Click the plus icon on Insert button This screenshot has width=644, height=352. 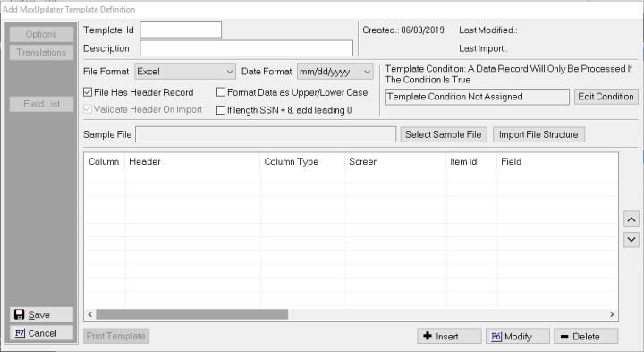[x=428, y=336]
